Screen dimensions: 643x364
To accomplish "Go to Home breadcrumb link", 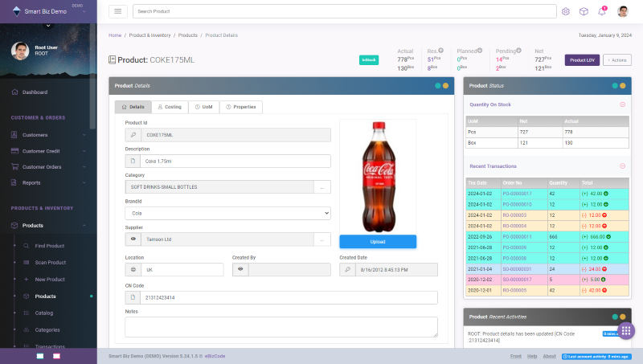I will (115, 35).
